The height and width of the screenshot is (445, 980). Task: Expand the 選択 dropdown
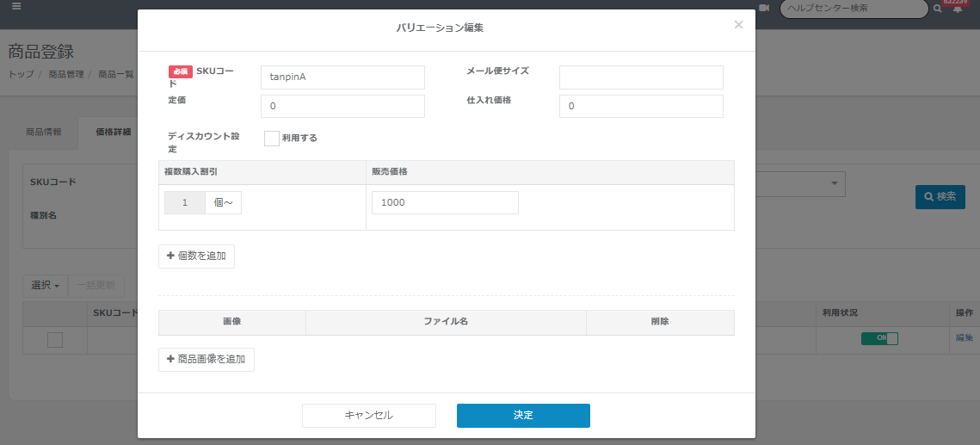point(45,285)
